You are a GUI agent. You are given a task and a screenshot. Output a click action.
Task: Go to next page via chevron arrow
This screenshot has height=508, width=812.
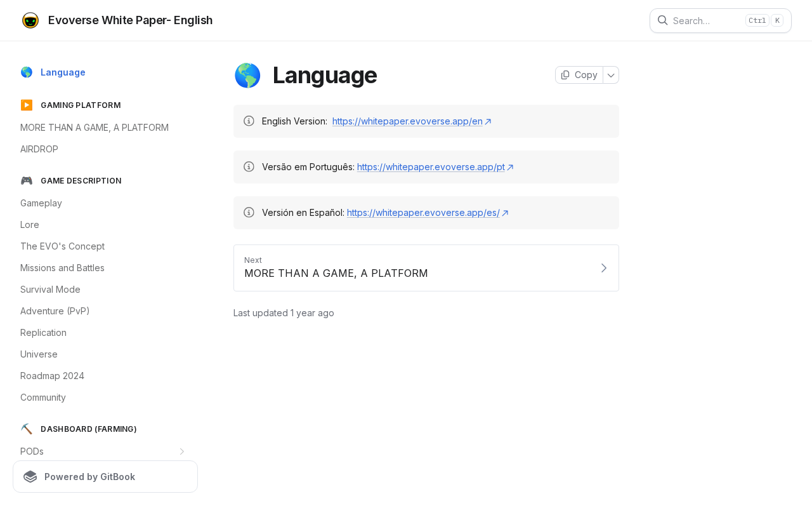604,268
